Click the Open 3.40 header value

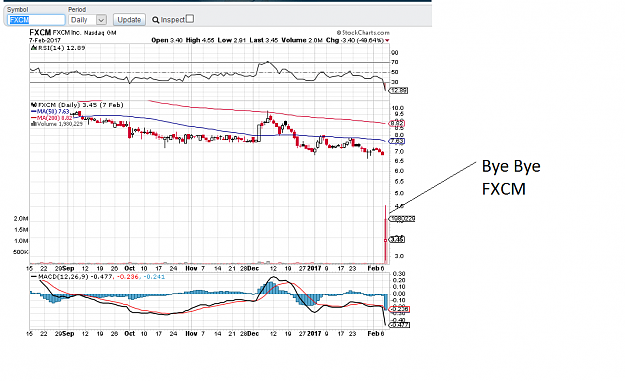(167, 40)
